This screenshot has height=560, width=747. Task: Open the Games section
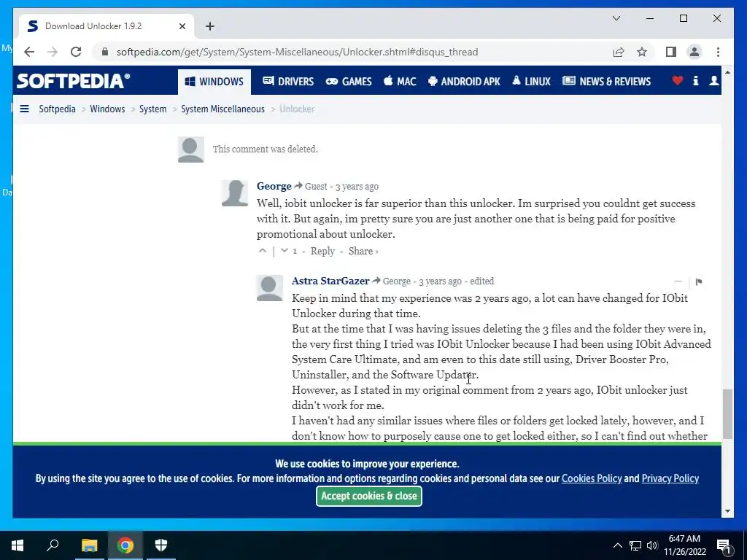349,82
